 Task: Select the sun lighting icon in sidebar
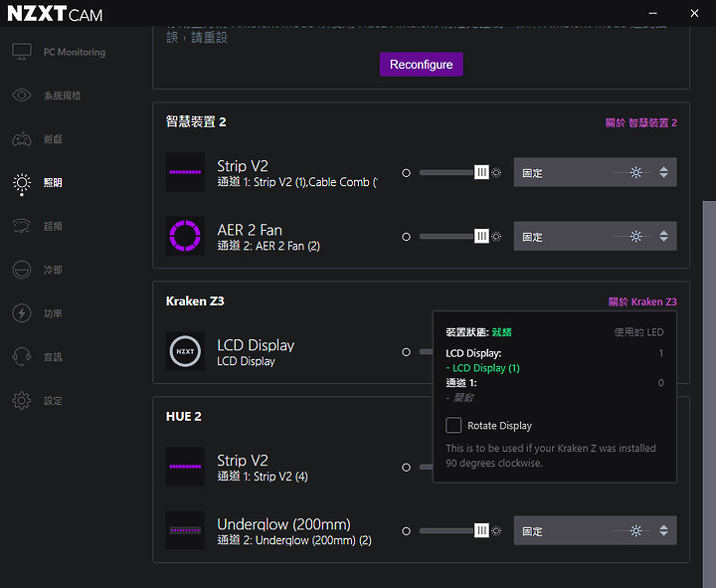click(22, 184)
